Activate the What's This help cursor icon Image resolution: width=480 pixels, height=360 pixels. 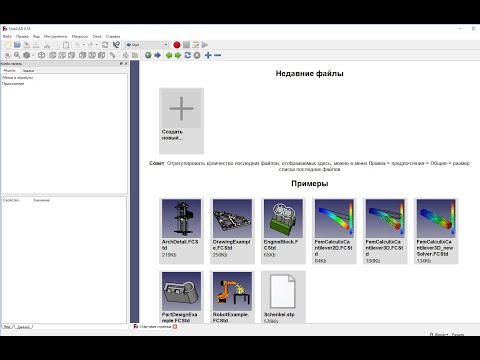[116, 45]
